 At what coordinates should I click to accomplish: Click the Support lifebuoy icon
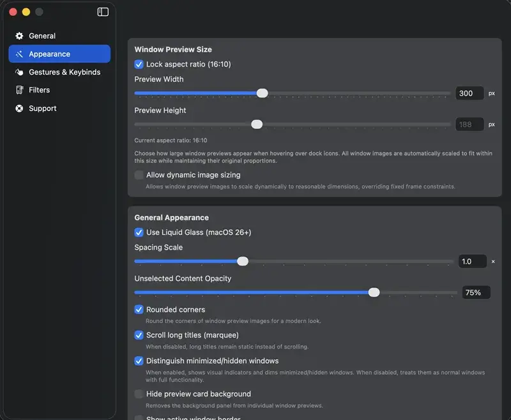coord(19,109)
